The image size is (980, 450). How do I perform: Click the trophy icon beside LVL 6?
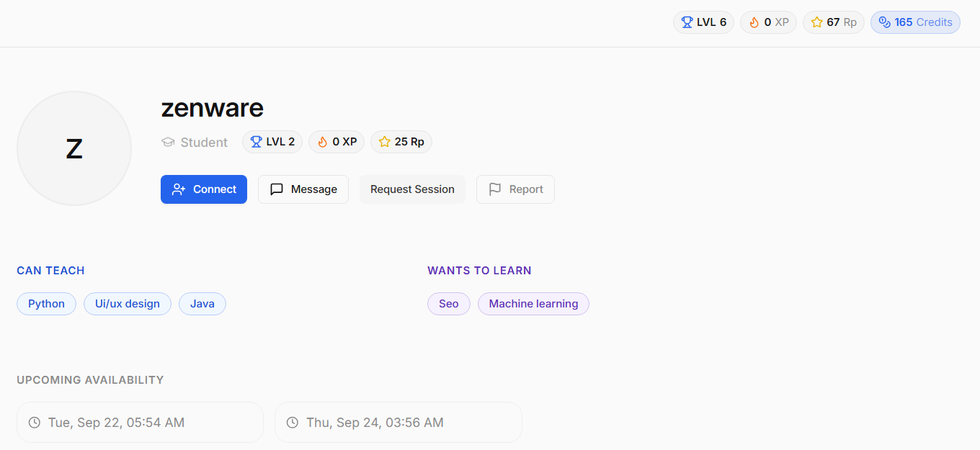click(687, 22)
